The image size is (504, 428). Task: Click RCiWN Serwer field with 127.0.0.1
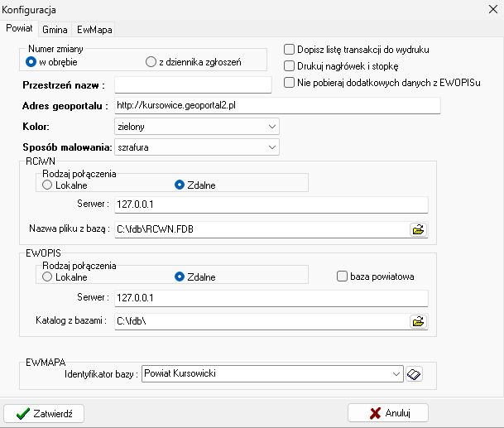(x=271, y=204)
